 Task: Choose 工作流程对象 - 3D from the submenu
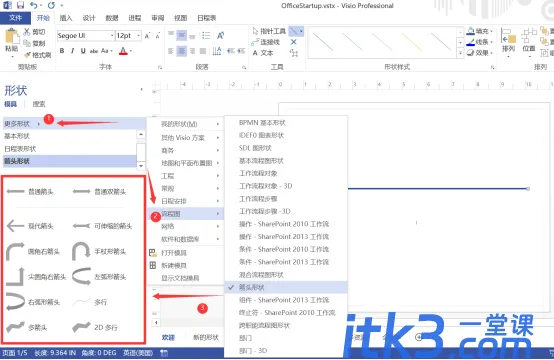click(265, 186)
